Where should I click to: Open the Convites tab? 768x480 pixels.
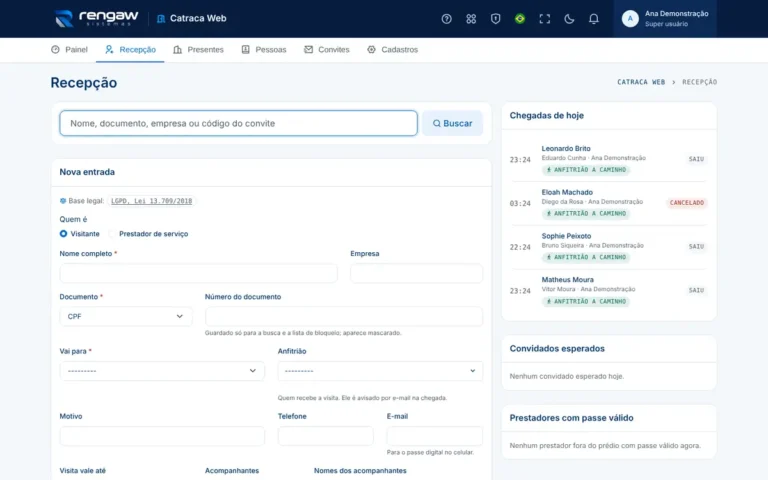click(327, 49)
